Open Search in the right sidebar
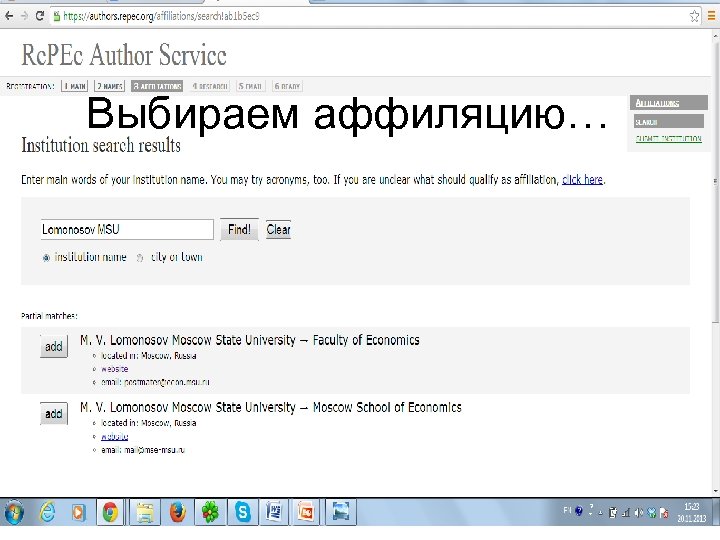This screenshot has height=540, width=720. 669,122
